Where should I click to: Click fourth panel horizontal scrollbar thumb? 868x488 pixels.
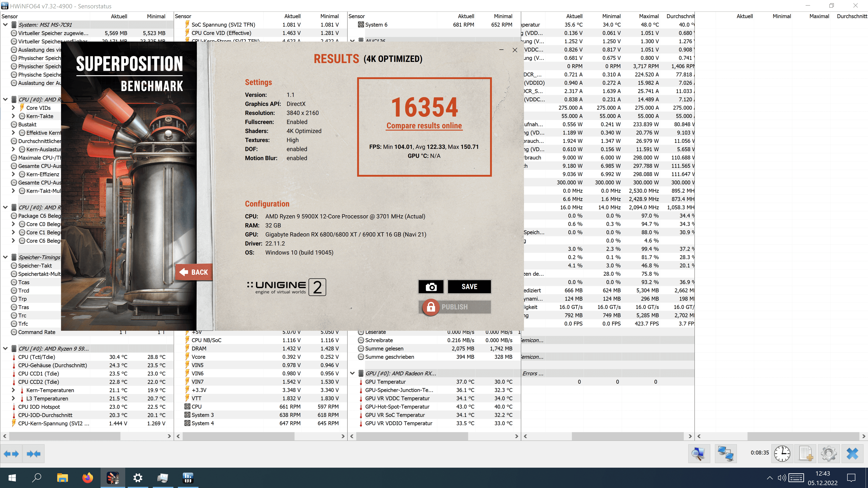627,436
